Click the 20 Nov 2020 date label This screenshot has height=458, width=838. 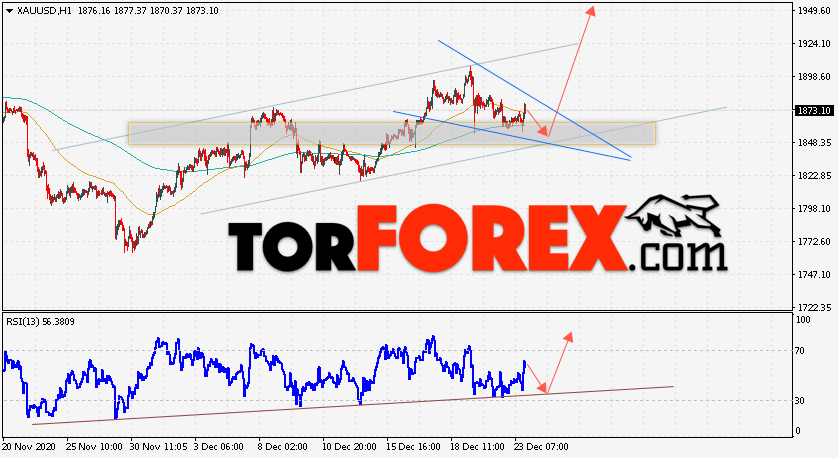tap(29, 446)
